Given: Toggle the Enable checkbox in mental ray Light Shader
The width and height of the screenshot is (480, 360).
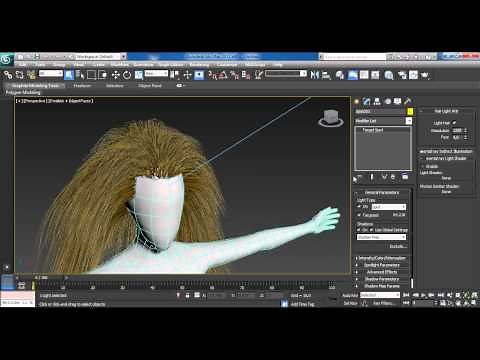Looking at the screenshot, I should click(423, 166).
